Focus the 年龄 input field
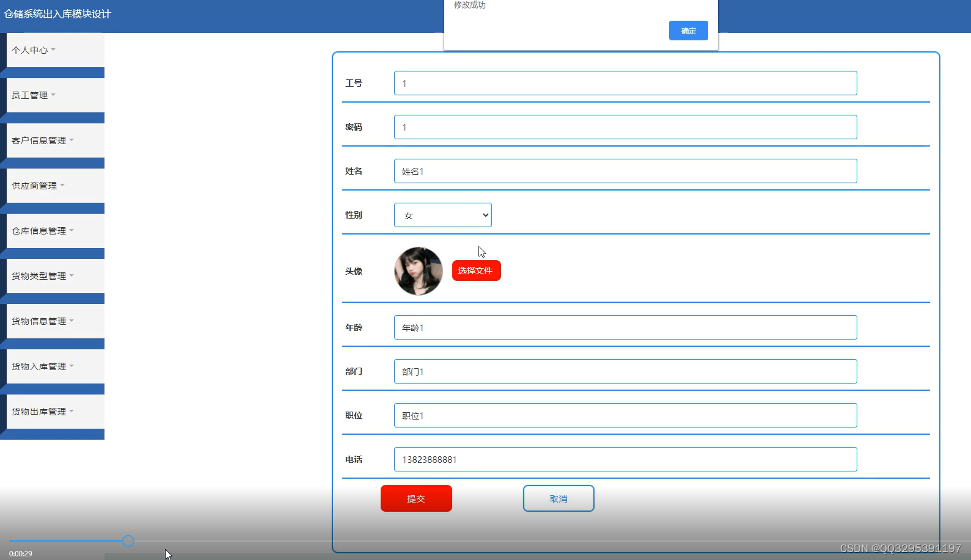Viewport: 971px width, 560px height. (x=625, y=327)
